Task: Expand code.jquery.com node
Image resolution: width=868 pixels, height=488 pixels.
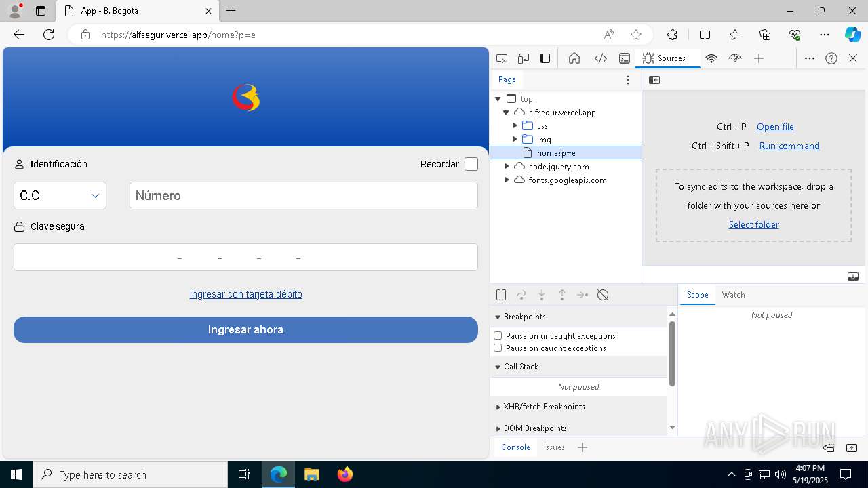Action: point(507,166)
